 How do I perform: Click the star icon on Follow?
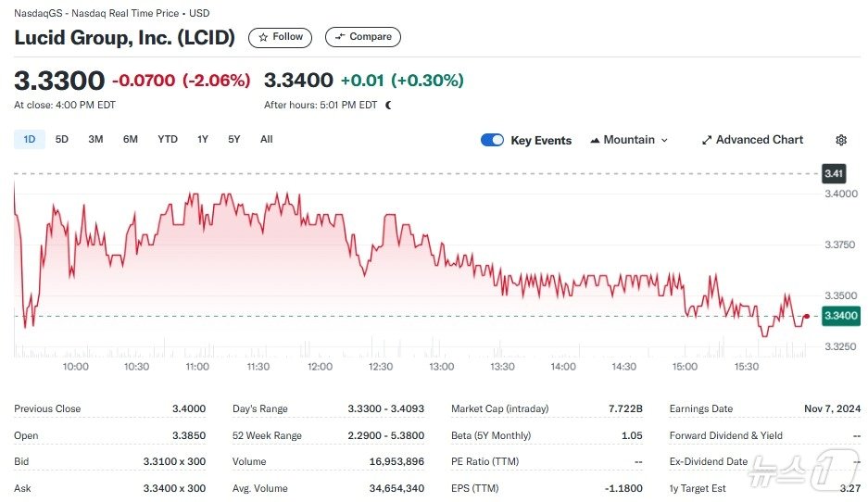click(264, 37)
